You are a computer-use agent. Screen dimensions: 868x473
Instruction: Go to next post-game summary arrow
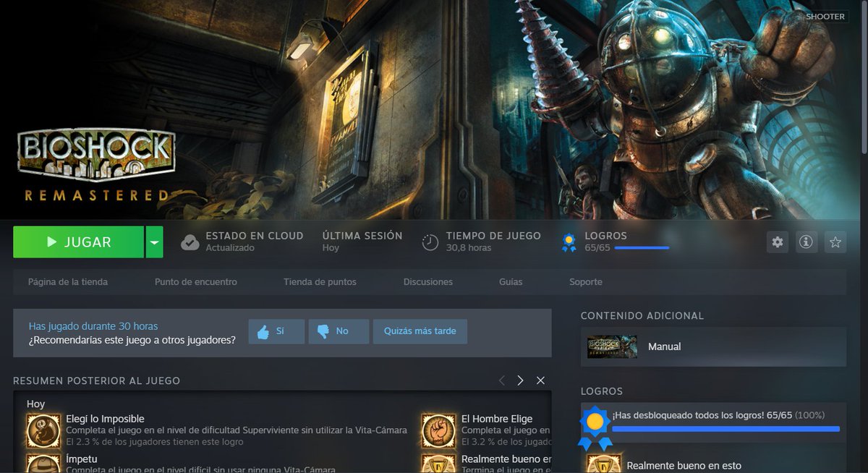click(x=520, y=380)
